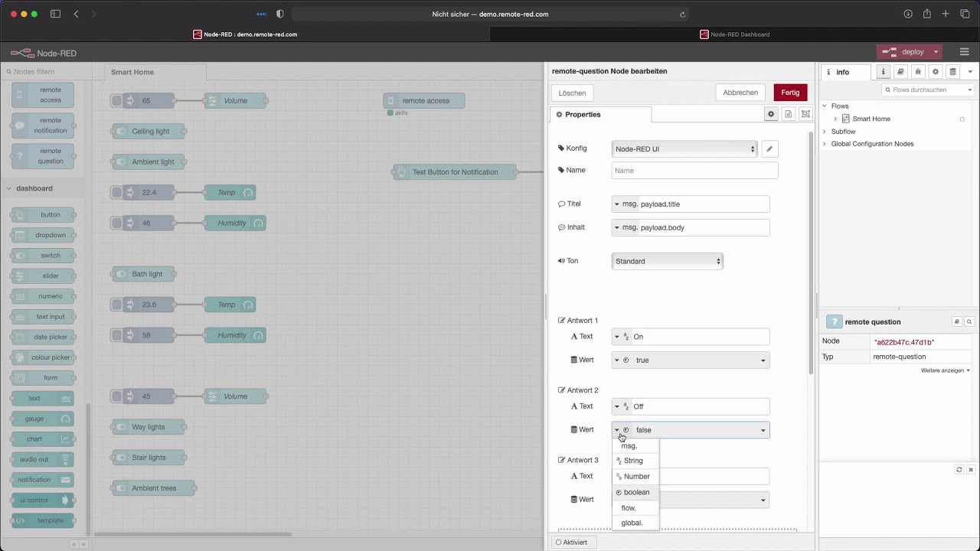980x551 pixels.
Task: Open the deploy options dropdown arrow
Action: tap(936, 52)
